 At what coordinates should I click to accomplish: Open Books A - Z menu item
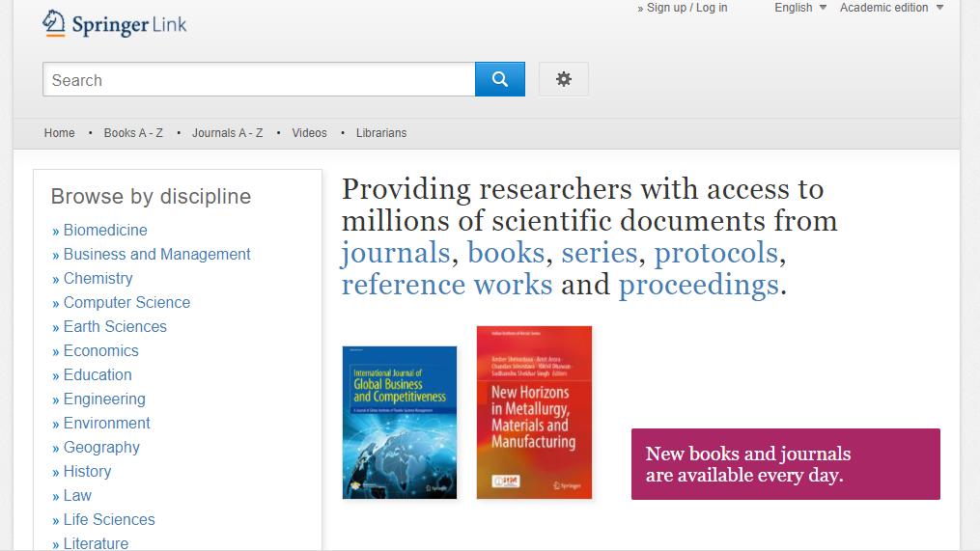coord(133,133)
